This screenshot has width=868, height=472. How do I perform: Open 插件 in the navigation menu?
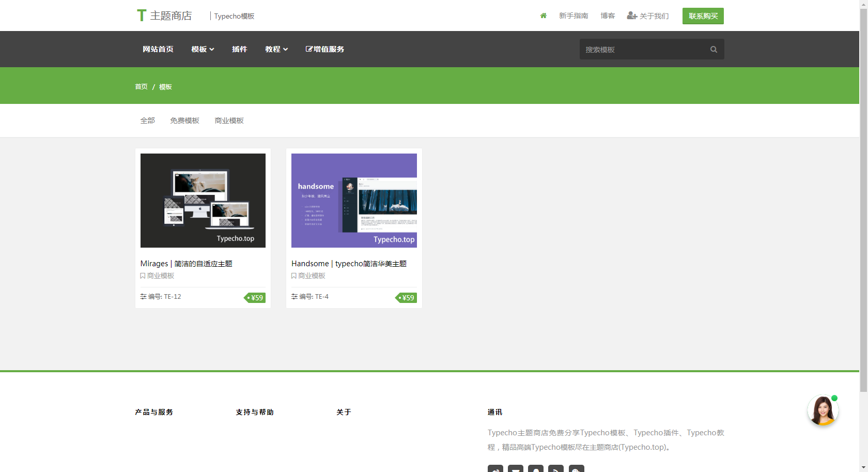point(239,49)
